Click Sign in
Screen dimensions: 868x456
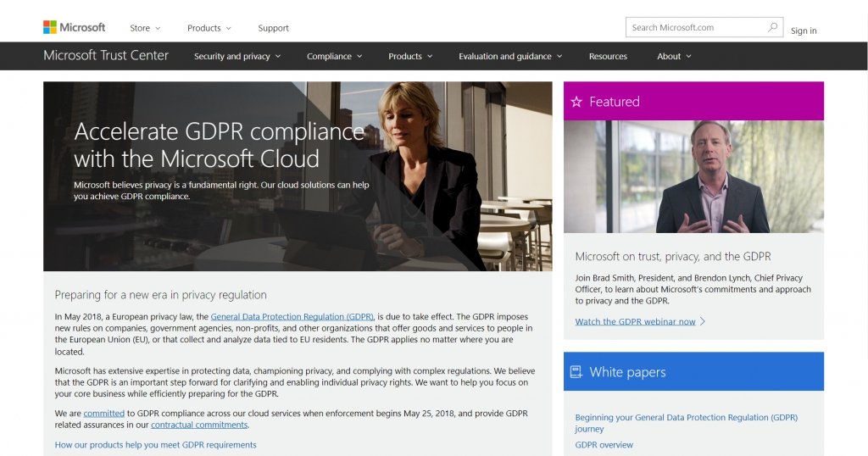(x=804, y=31)
